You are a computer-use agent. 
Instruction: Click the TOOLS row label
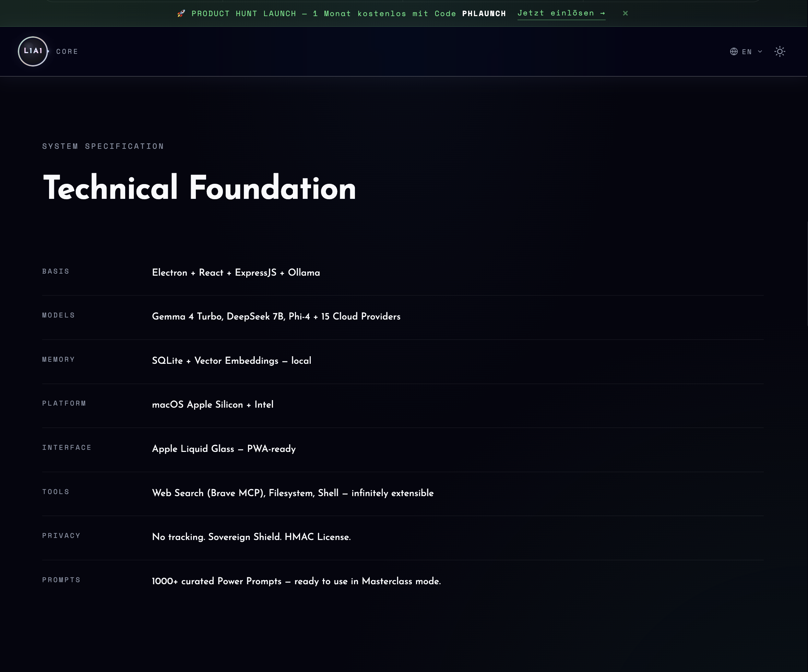point(56,492)
